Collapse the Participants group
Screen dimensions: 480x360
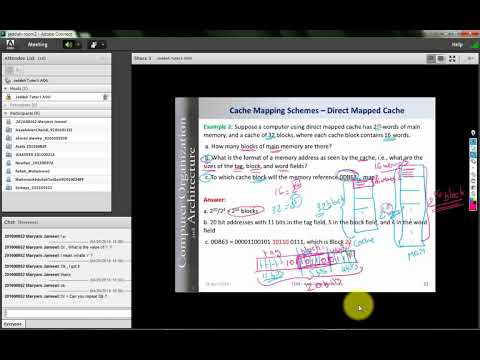pos(6,113)
